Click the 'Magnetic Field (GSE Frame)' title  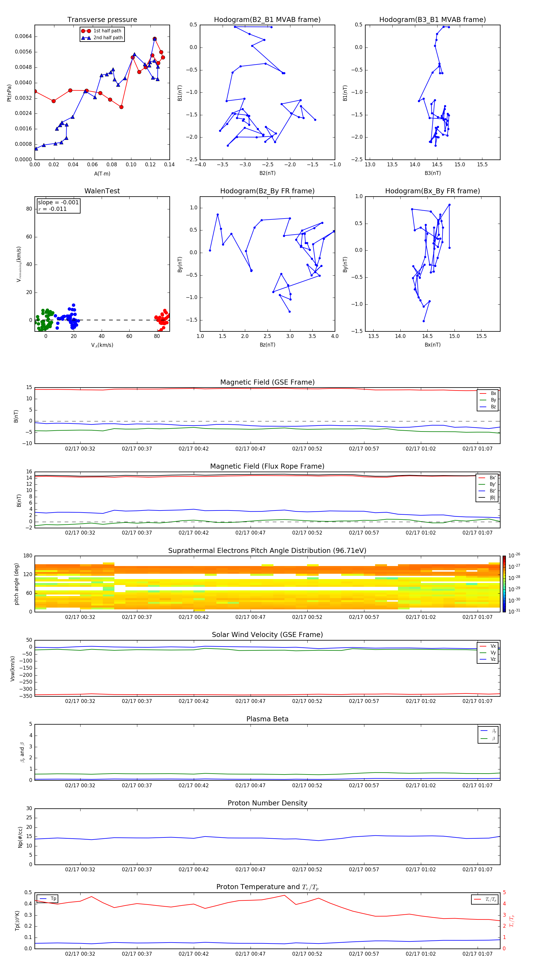point(267,382)
